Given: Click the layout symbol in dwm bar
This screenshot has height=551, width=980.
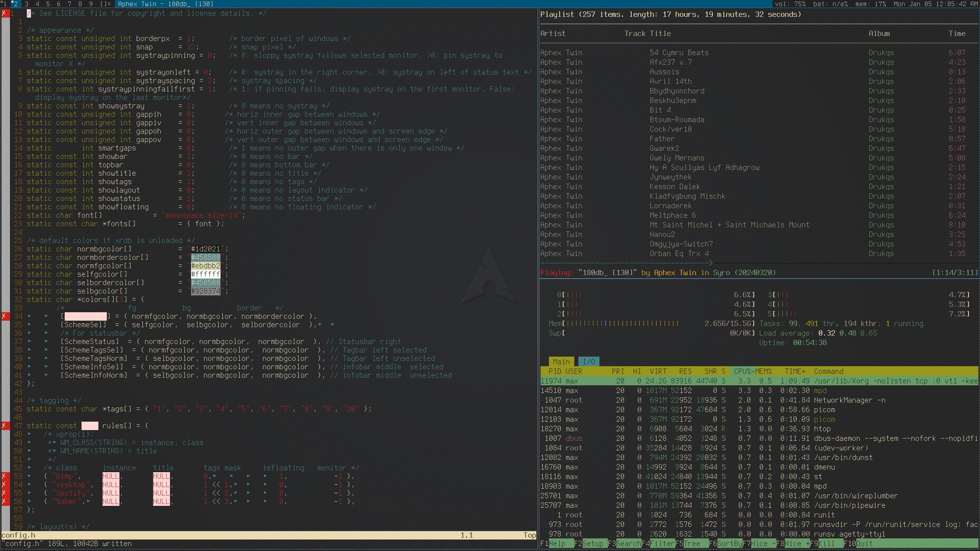Looking at the screenshot, I should pyautogui.click(x=105, y=4).
